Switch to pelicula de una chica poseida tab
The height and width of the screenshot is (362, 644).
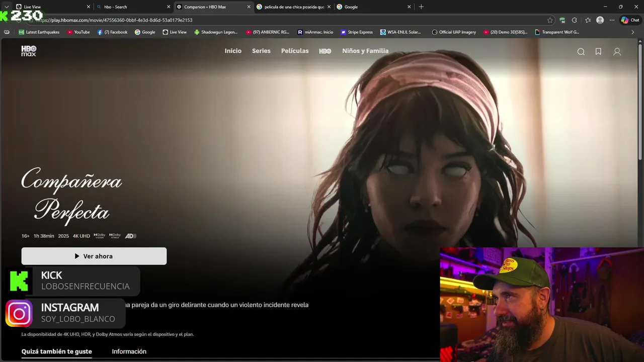[294, 7]
